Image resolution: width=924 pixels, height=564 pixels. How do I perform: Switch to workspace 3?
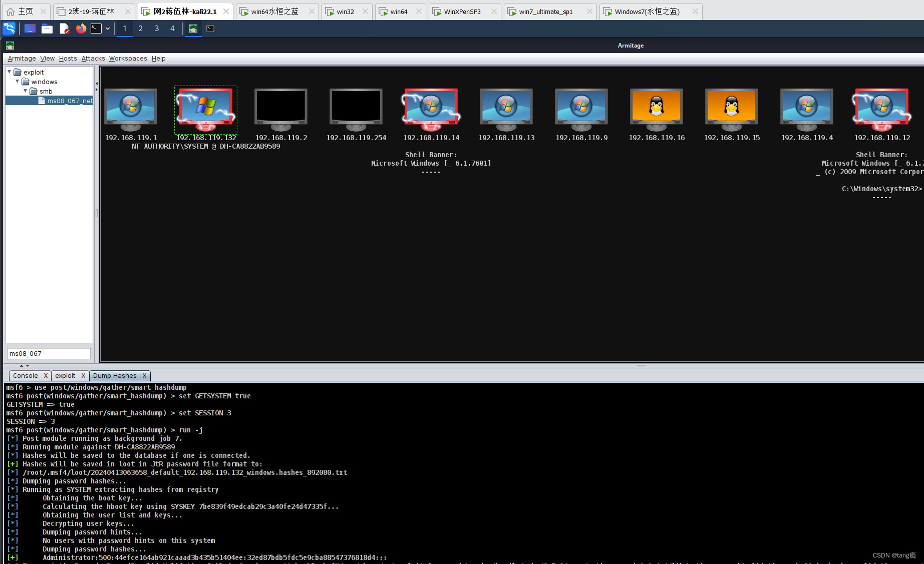(x=157, y=29)
